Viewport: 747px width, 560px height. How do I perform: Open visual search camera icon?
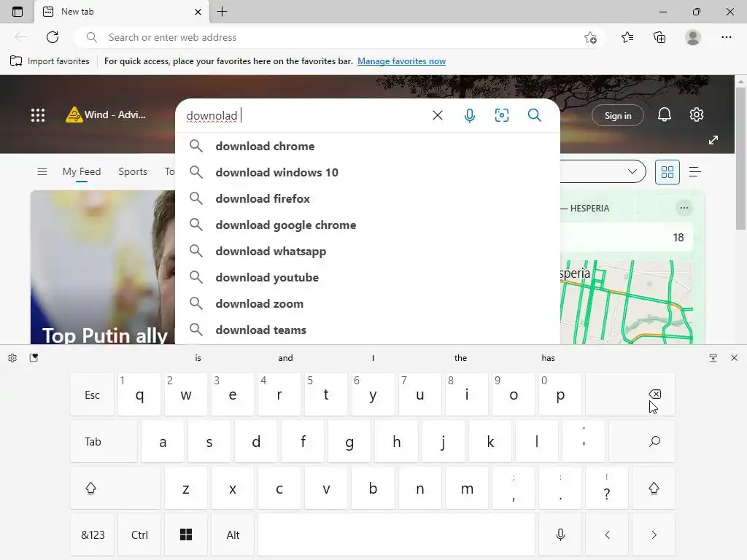tap(502, 115)
